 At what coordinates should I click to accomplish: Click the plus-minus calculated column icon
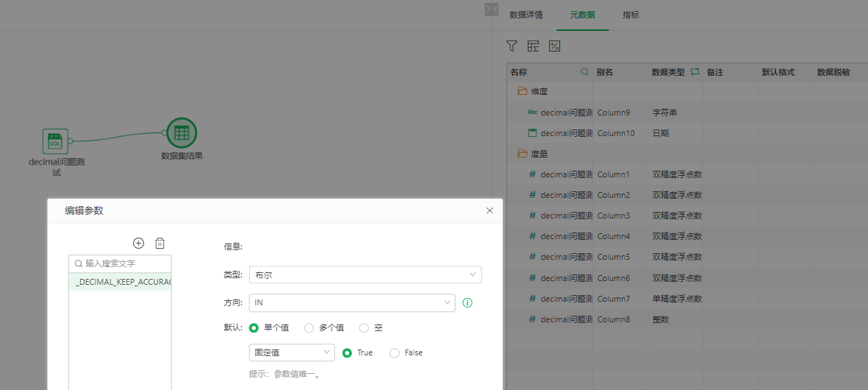555,46
